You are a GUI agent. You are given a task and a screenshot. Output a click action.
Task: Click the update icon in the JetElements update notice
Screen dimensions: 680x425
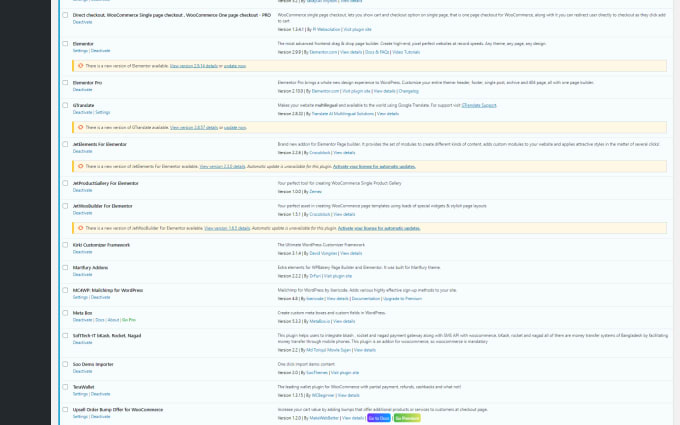click(x=80, y=167)
